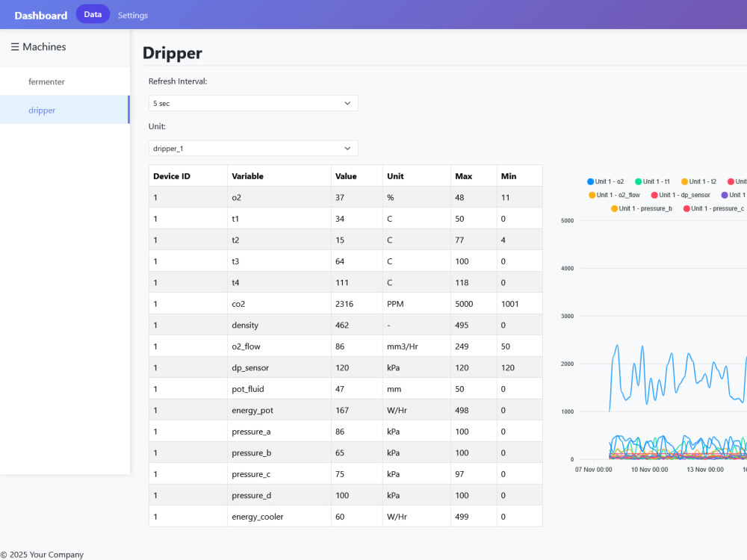747x560 pixels.
Task: Switch to the Data tab
Action: pyautogui.click(x=93, y=14)
